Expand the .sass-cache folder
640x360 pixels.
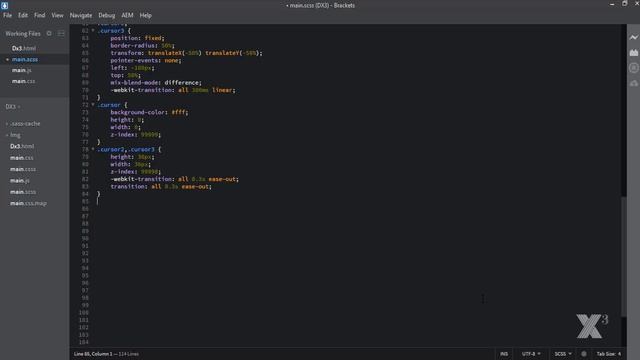(24, 124)
